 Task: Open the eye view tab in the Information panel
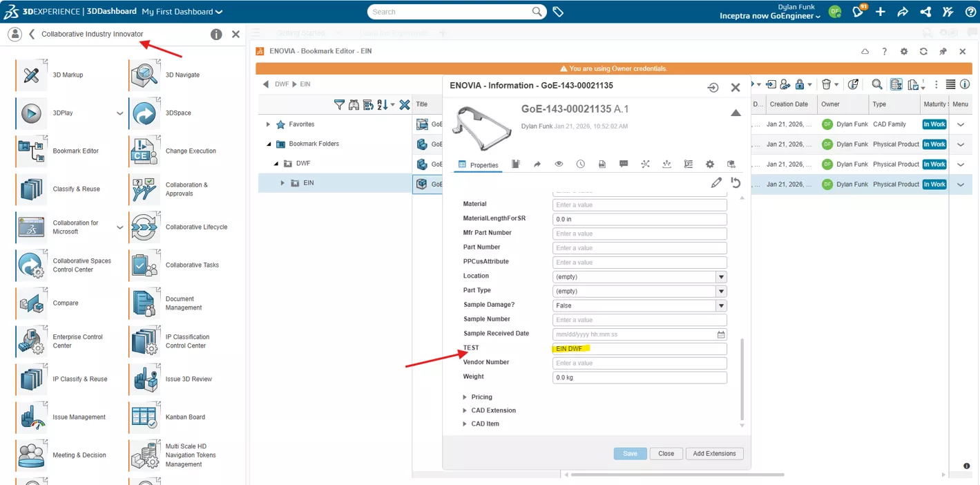pos(559,164)
